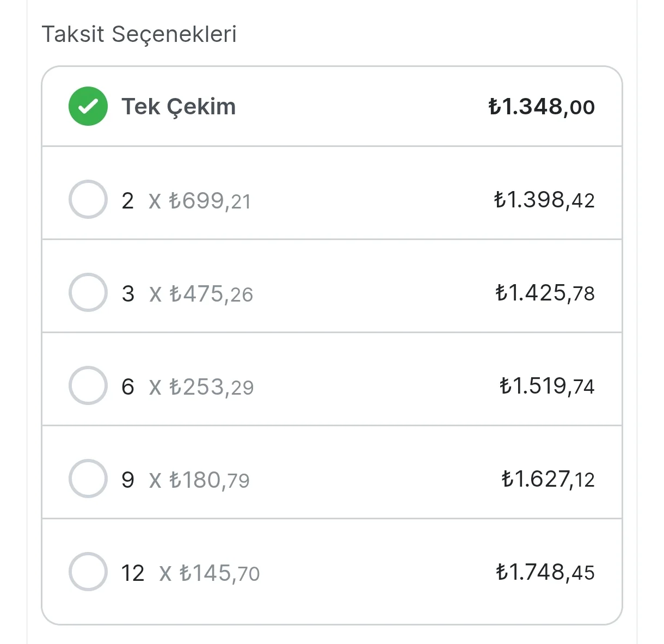This screenshot has width=664, height=644.
Task: Click the Tek Çekim label
Action: coord(179,107)
